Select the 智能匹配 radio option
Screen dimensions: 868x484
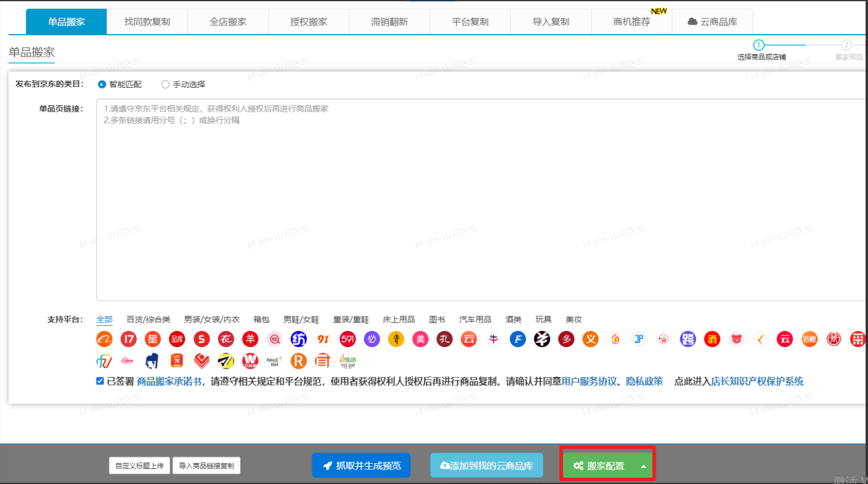tap(101, 84)
